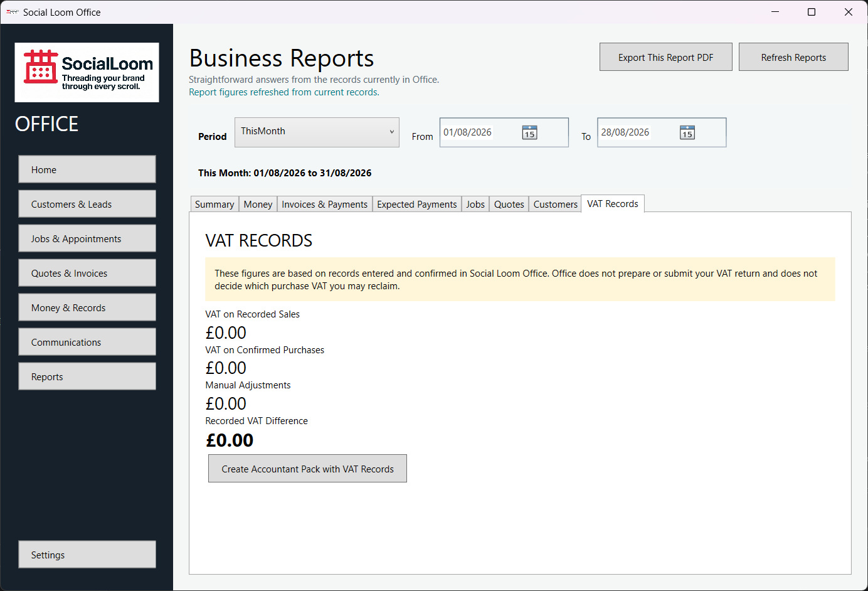Click the Social Loom Office title bar icon

pos(12,12)
